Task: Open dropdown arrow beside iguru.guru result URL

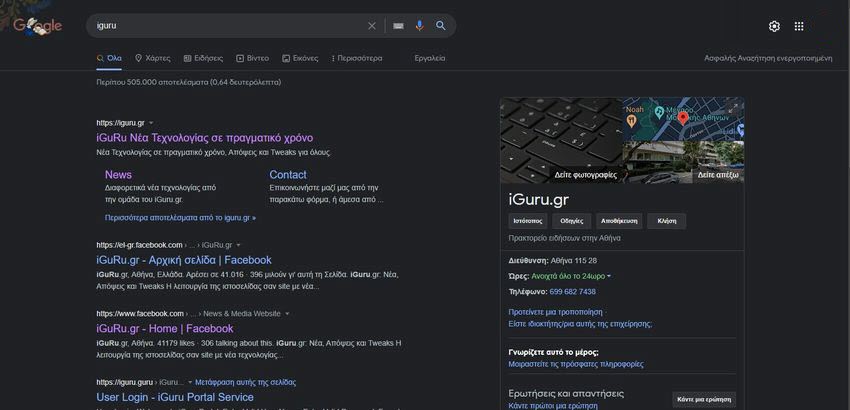Action: 190,382
